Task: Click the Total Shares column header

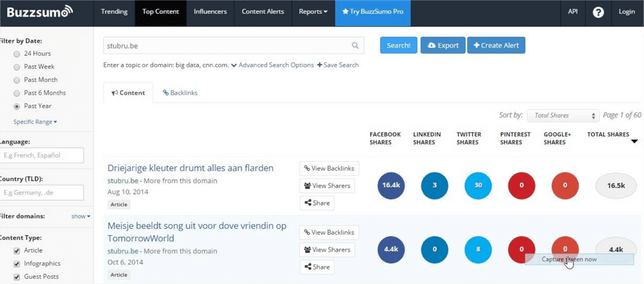Action: (608, 134)
